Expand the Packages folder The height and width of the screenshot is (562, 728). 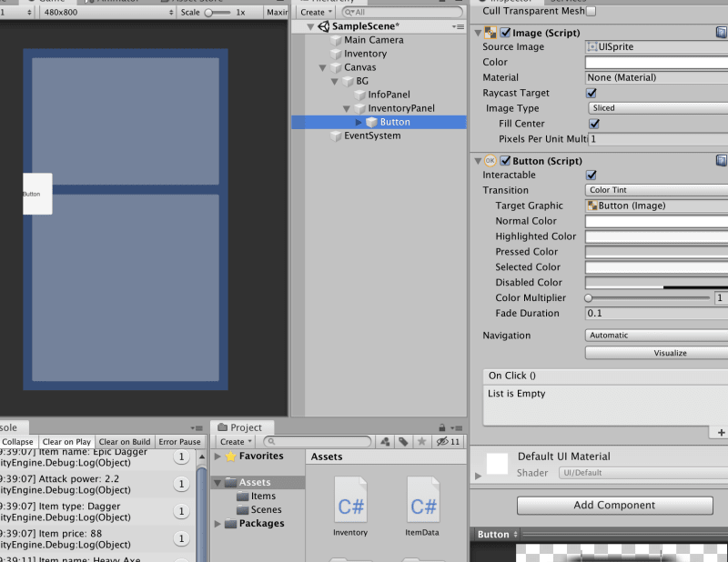[x=217, y=524]
